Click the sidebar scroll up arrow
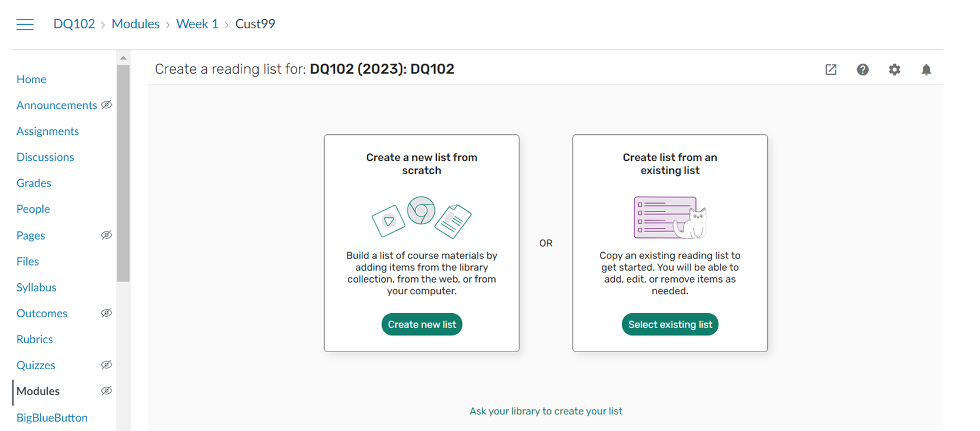The height and width of the screenshot is (431, 980). [x=123, y=58]
